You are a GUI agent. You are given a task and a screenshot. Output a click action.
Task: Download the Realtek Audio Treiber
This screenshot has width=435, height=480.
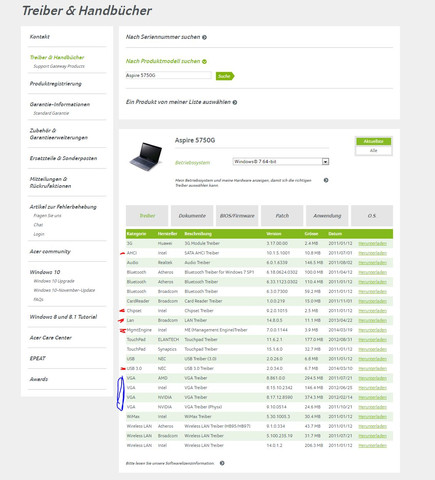pos(372,263)
